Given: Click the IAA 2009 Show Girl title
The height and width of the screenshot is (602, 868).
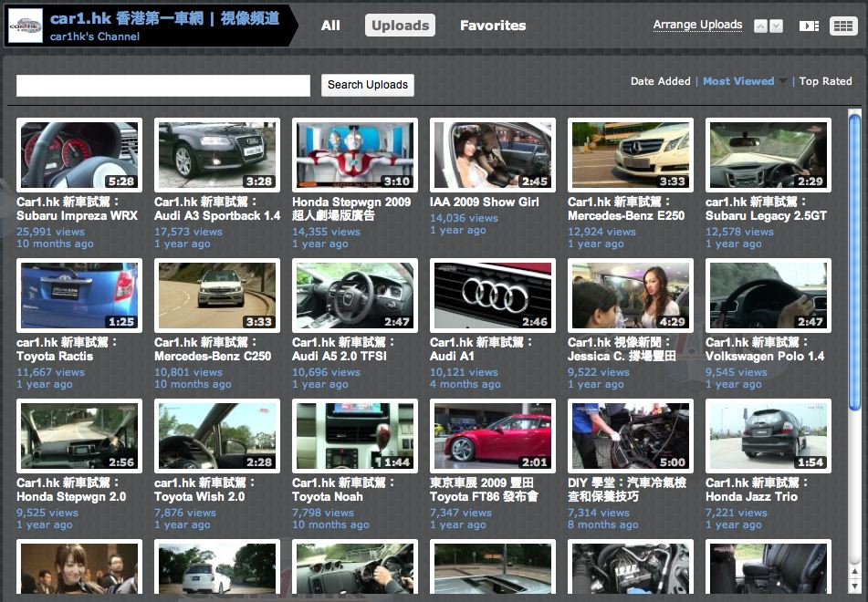Looking at the screenshot, I should [485, 202].
